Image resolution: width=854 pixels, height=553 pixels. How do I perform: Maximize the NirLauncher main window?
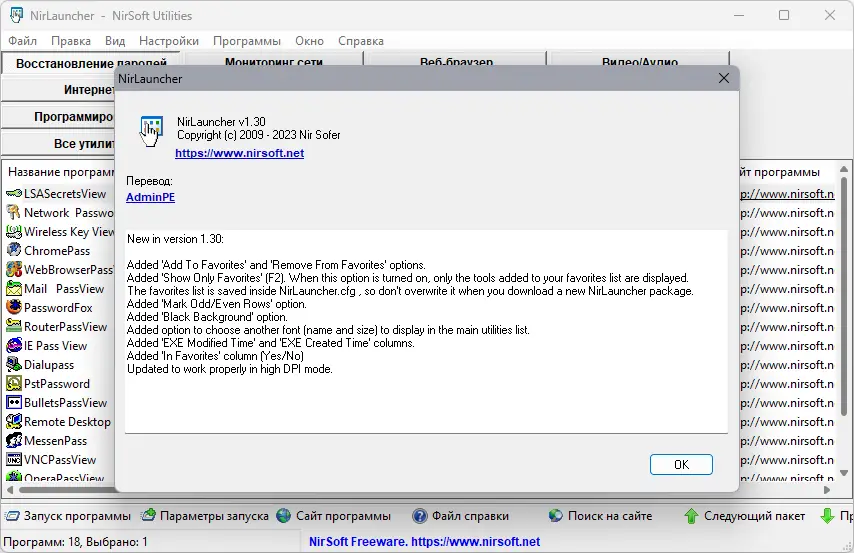784,15
